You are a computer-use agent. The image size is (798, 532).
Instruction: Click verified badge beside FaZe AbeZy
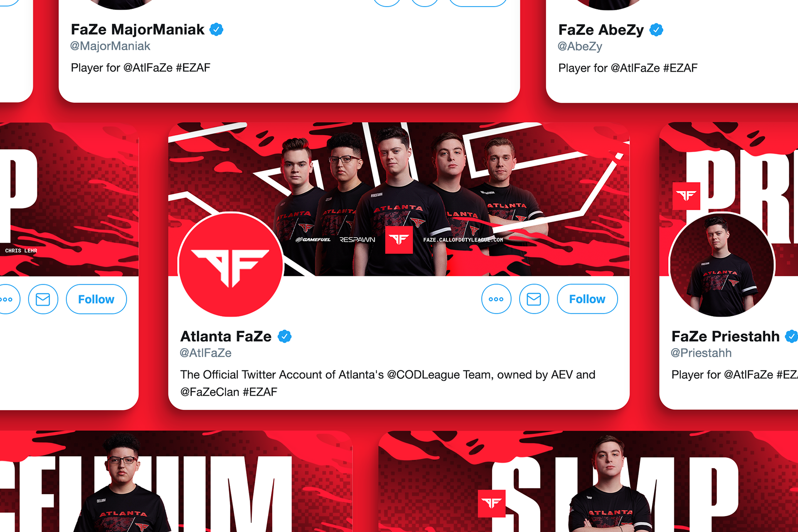coord(656,30)
